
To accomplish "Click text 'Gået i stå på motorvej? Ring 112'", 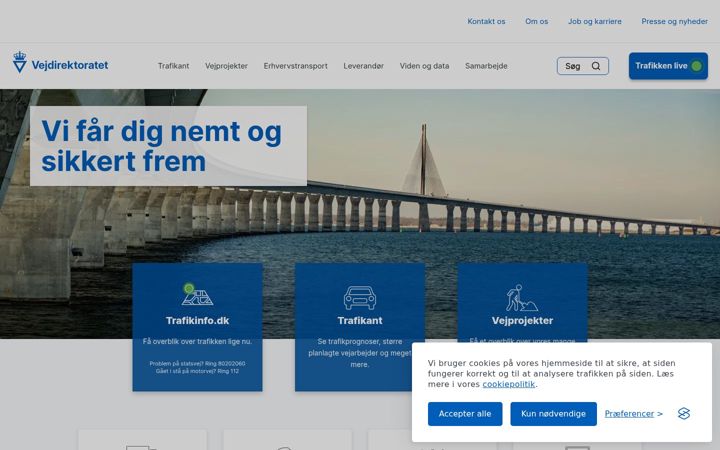I will tap(197, 371).
